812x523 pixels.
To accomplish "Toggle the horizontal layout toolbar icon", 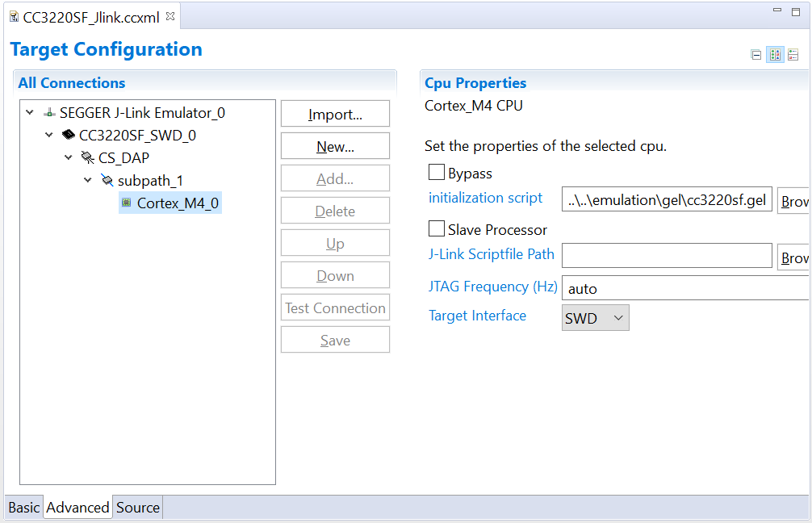I will (x=775, y=54).
